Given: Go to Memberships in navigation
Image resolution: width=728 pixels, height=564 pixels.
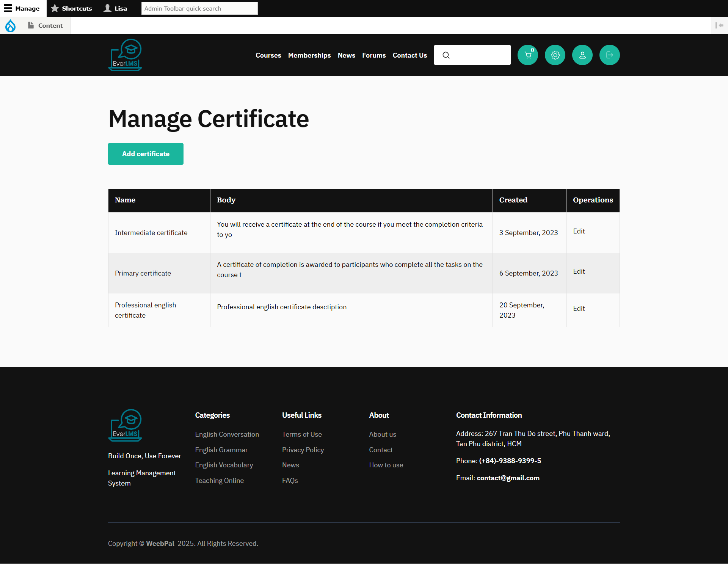Looking at the screenshot, I should coord(309,55).
